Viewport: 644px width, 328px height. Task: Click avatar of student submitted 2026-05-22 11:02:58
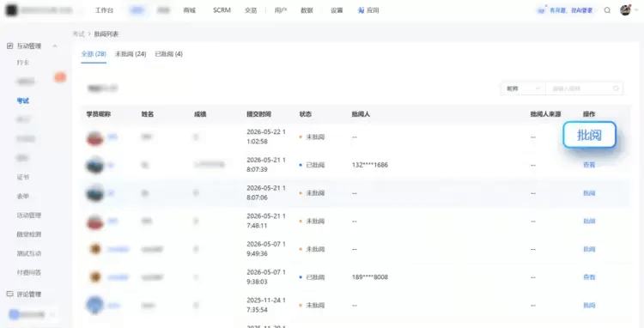coord(94,137)
